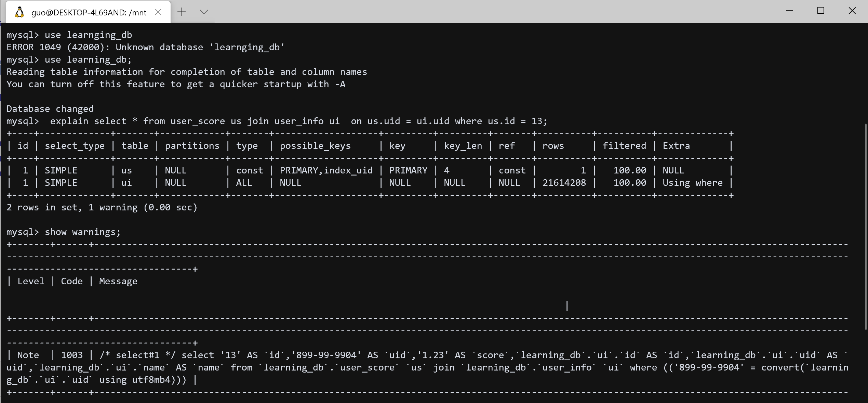Screen dimensions: 868x403
Task: Click the 'show warnings;' command text
Action: (x=82, y=232)
